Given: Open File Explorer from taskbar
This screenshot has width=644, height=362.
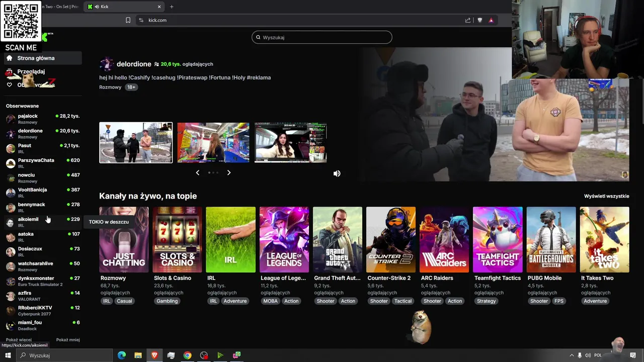Looking at the screenshot, I should pyautogui.click(x=138, y=355).
